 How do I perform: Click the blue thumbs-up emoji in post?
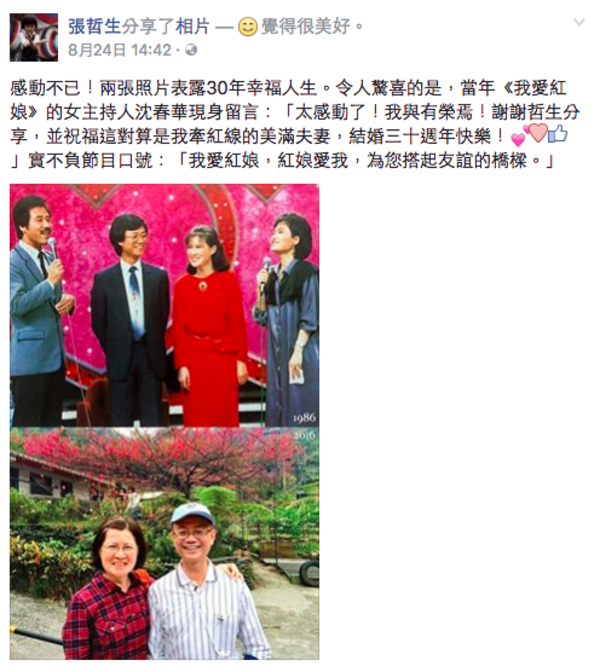[558, 134]
